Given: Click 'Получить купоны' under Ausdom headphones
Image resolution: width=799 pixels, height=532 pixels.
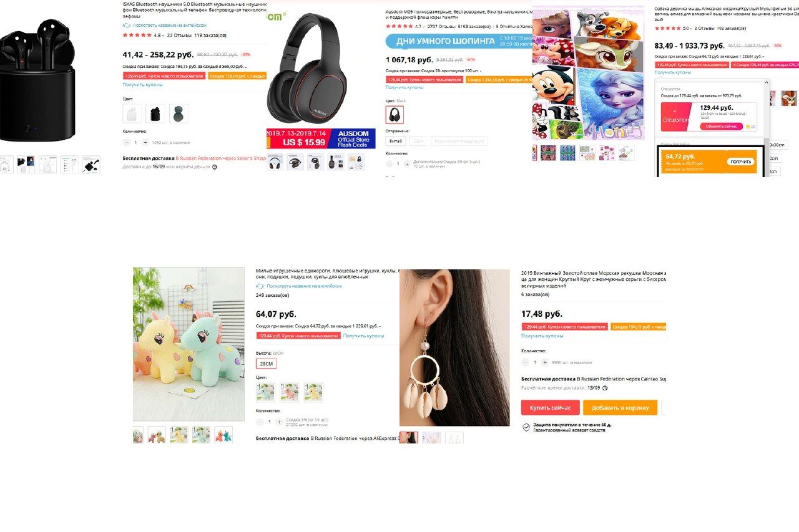Looking at the screenshot, I should [404, 87].
